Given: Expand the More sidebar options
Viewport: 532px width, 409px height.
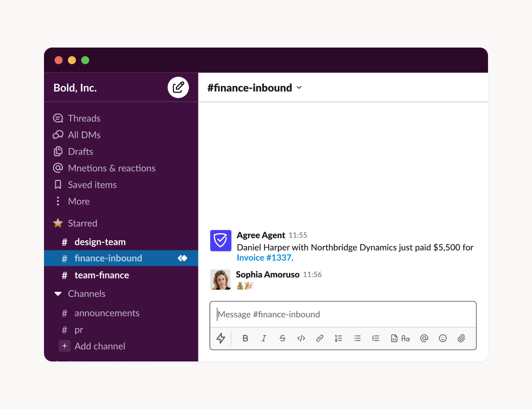Looking at the screenshot, I should [78, 201].
